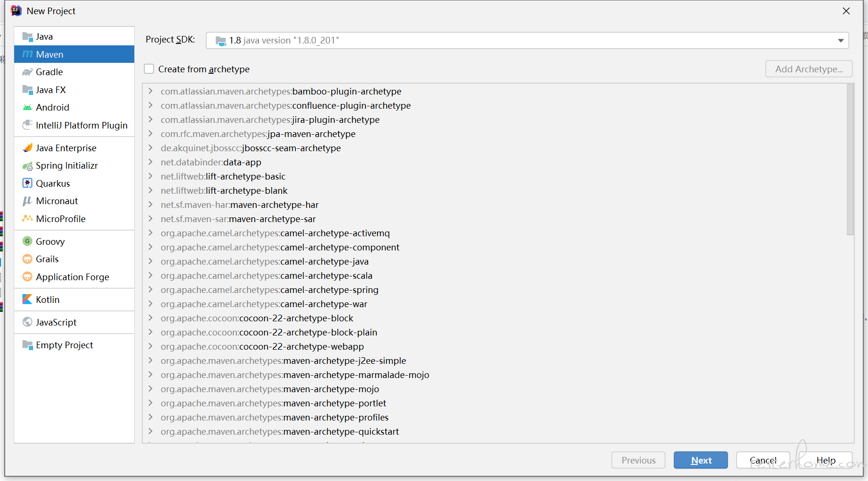This screenshot has height=481, width=868.
Task: Click the Kotlin icon
Action: coord(27,300)
